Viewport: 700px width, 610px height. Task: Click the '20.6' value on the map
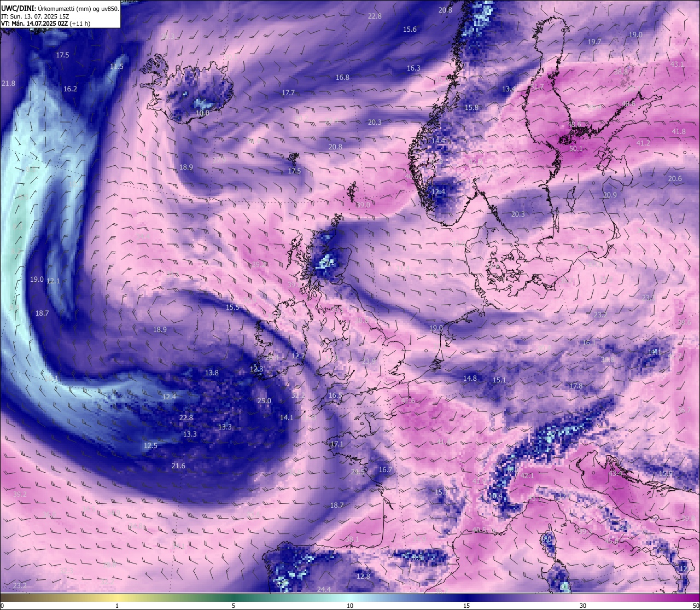point(675,179)
